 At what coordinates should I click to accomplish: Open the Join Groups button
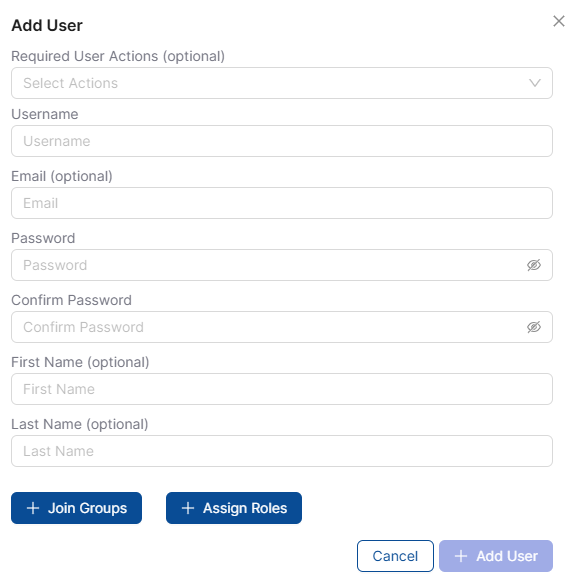(x=76, y=508)
